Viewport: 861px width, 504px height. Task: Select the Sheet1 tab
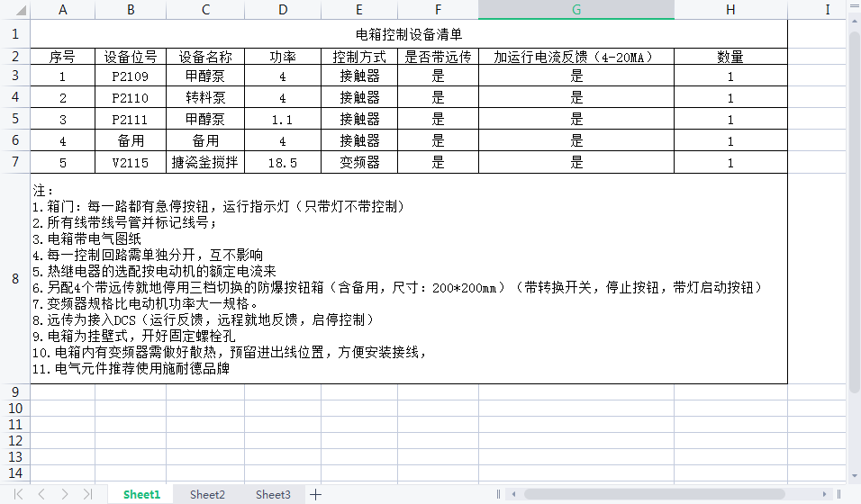141,494
